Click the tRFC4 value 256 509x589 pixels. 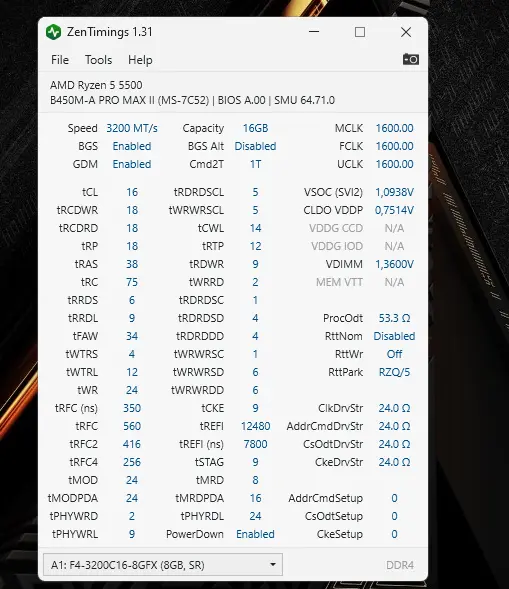click(132, 462)
